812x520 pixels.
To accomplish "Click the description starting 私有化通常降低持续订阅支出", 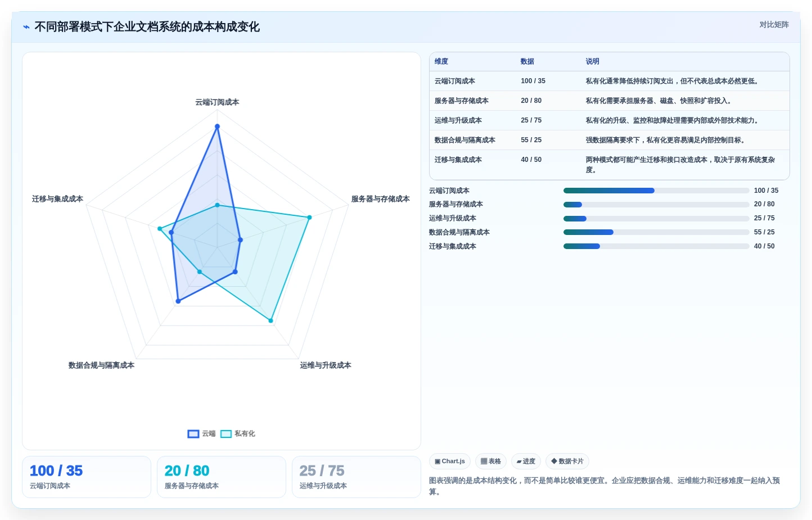I will (x=673, y=81).
